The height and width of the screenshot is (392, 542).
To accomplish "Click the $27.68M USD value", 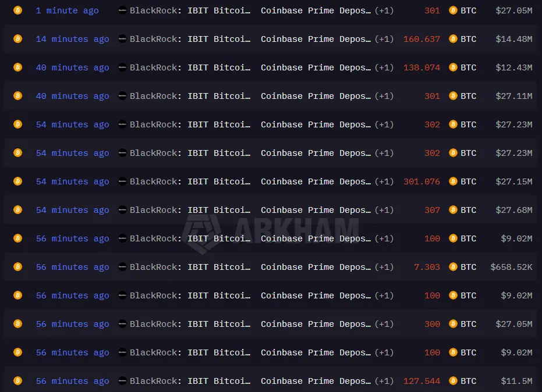I will (514, 210).
